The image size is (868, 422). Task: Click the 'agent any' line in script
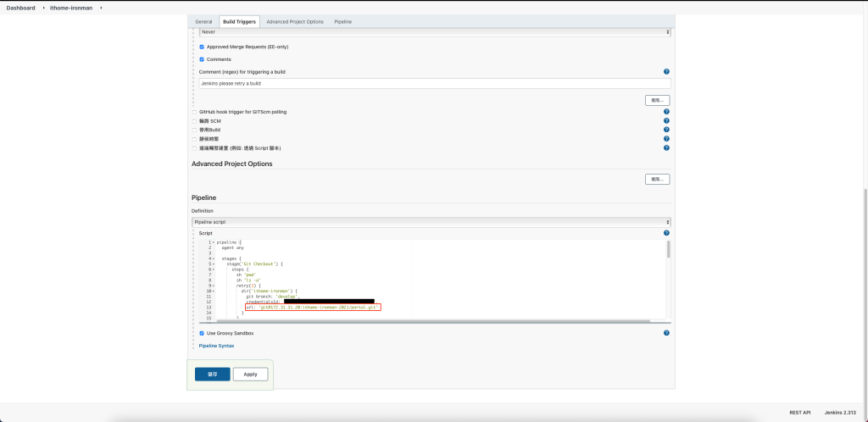point(233,247)
